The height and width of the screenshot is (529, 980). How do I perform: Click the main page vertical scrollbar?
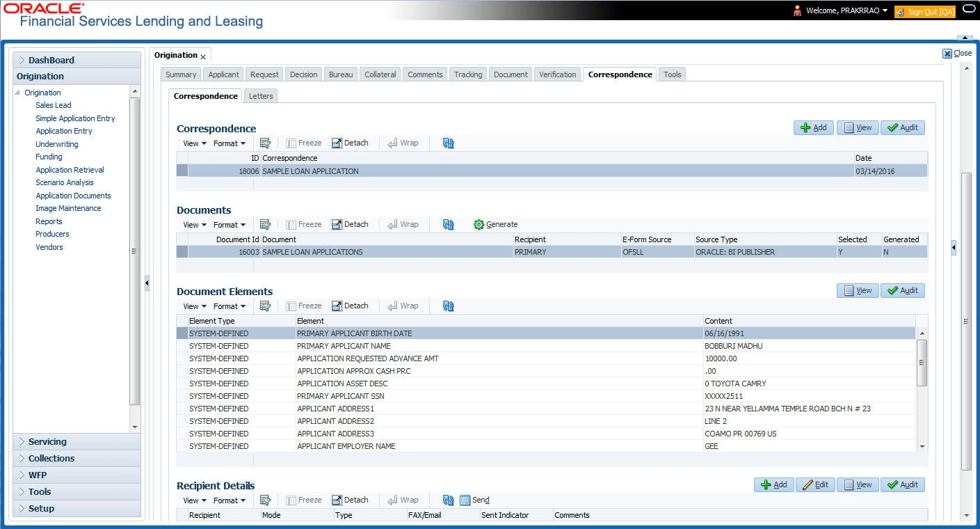pyautogui.click(x=966, y=321)
